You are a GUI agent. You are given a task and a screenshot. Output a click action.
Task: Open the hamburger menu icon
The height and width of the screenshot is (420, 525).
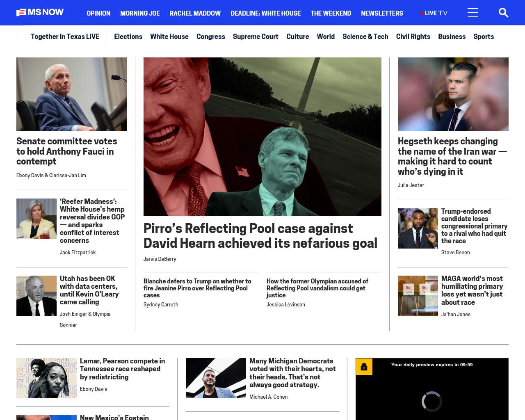(x=472, y=13)
